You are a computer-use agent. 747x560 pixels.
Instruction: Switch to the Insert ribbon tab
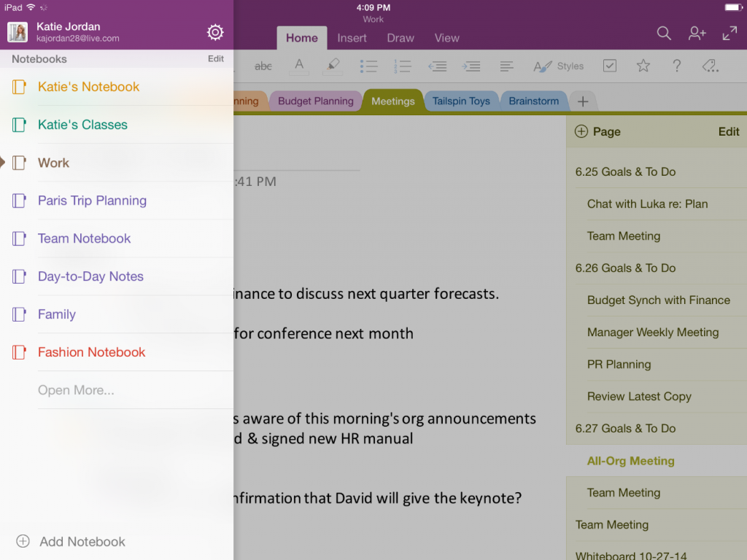[352, 38]
